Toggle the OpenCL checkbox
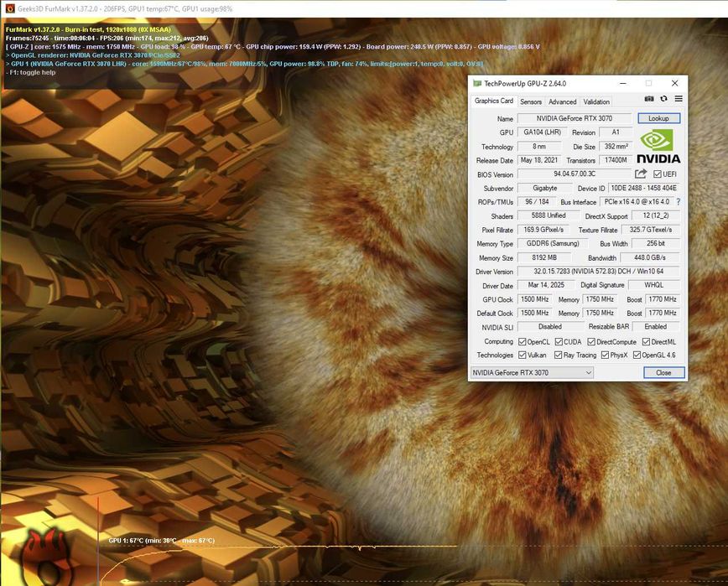Image resolution: width=728 pixels, height=586 pixels. coord(523,342)
